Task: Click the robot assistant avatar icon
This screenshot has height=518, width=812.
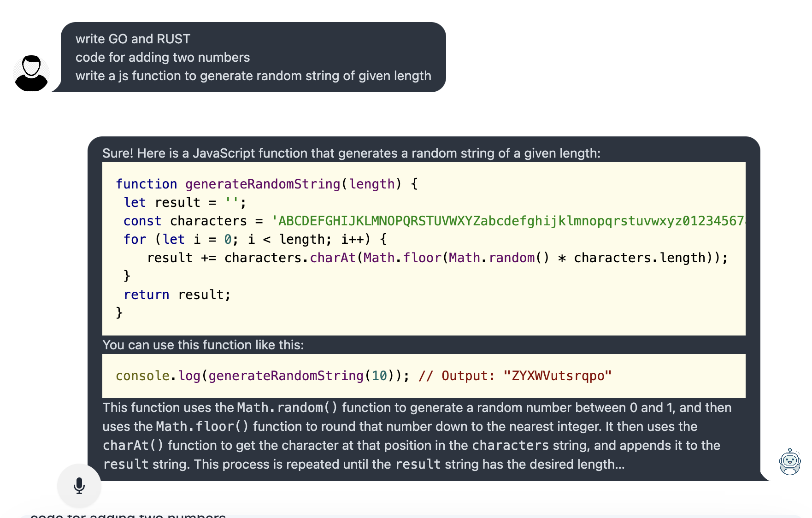Action: click(x=789, y=462)
